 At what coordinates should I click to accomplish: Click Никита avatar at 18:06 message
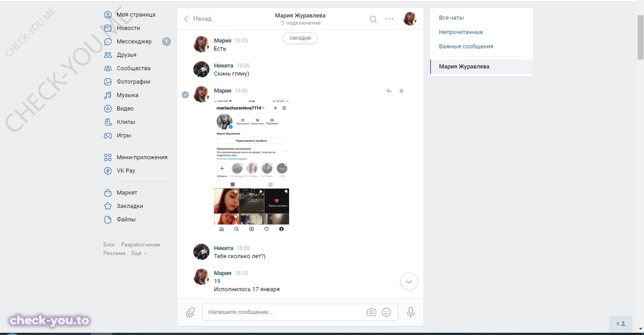pos(201,69)
